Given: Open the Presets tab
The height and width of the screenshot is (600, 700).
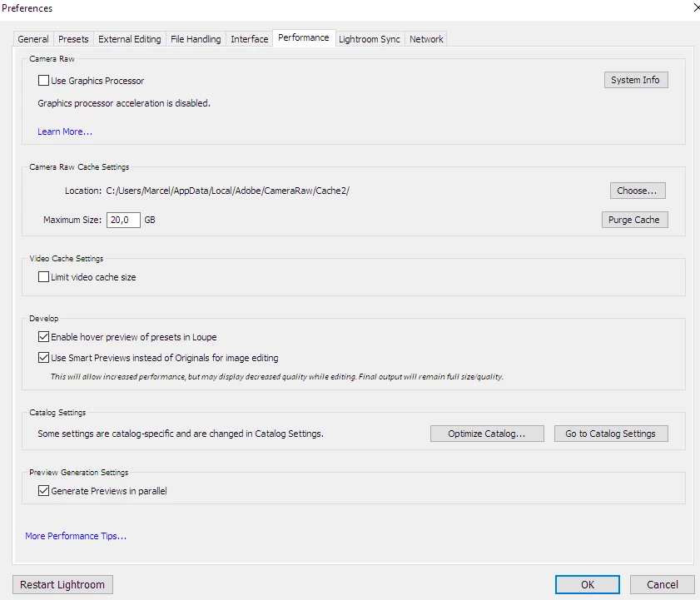Looking at the screenshot, I should coord(73,39).
